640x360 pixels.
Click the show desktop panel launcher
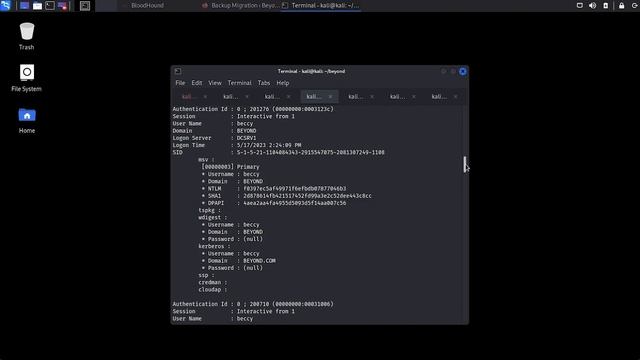pyautogui.click(x=24, y=6)
